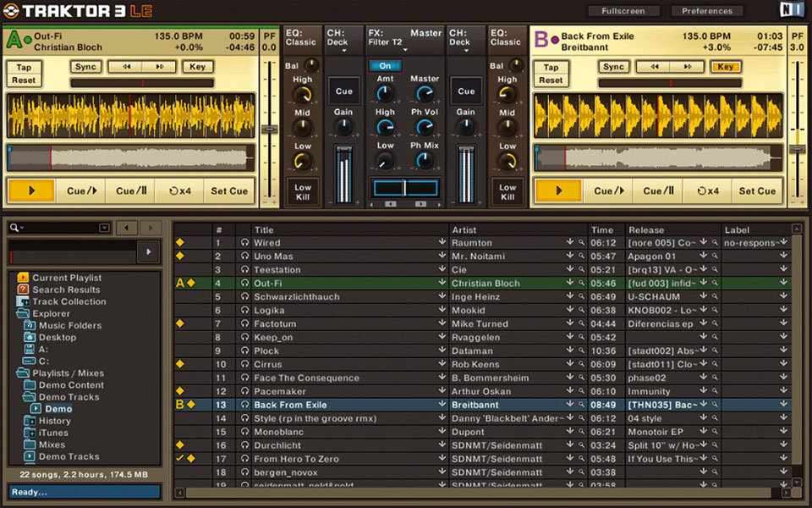Click the Fullscreen button

coord(622,11)
